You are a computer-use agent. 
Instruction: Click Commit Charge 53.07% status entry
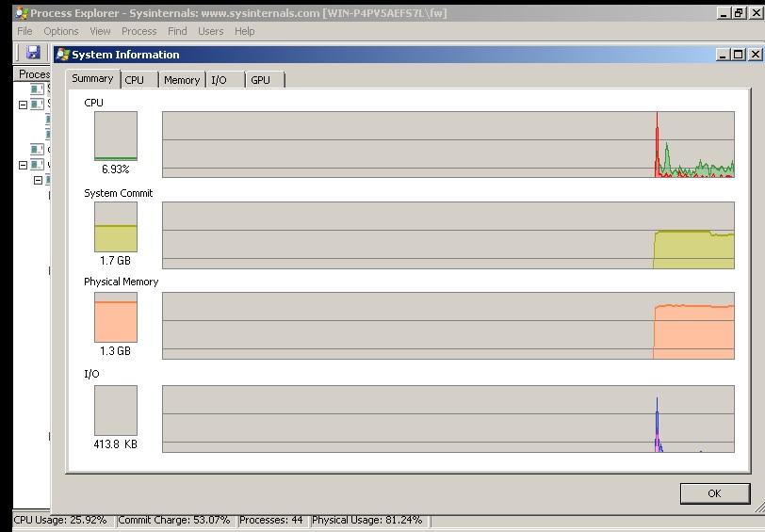pos(173,521)
